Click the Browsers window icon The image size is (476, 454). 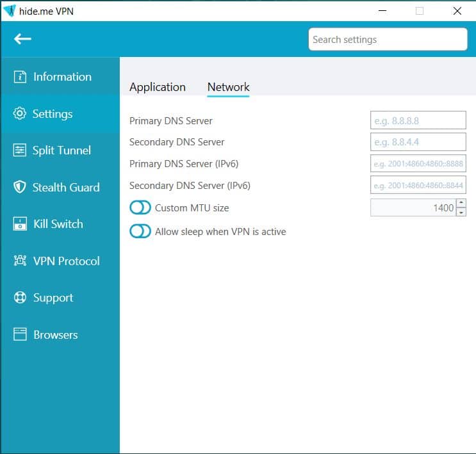coord(20,334)
